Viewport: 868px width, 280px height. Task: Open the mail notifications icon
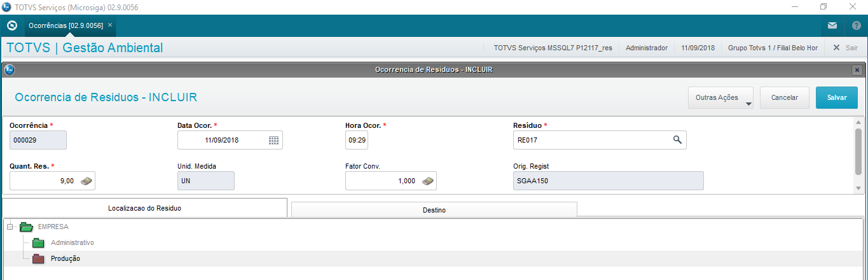click(832, 26)
